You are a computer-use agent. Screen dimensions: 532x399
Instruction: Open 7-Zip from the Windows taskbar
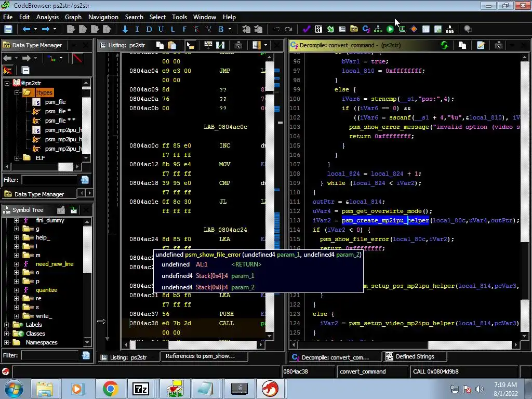[140, 389]
